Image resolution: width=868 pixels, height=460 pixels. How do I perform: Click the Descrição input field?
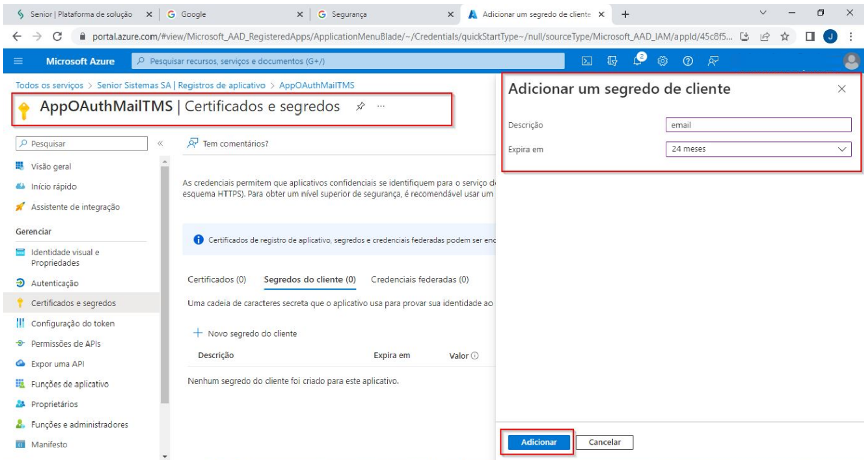click(x=759, y=125)
